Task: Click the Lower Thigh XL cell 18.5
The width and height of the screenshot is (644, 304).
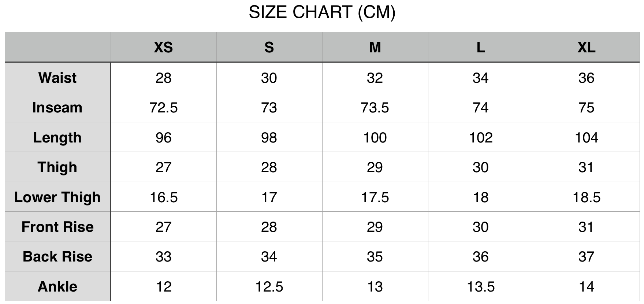Action: [x=587, y=197]
